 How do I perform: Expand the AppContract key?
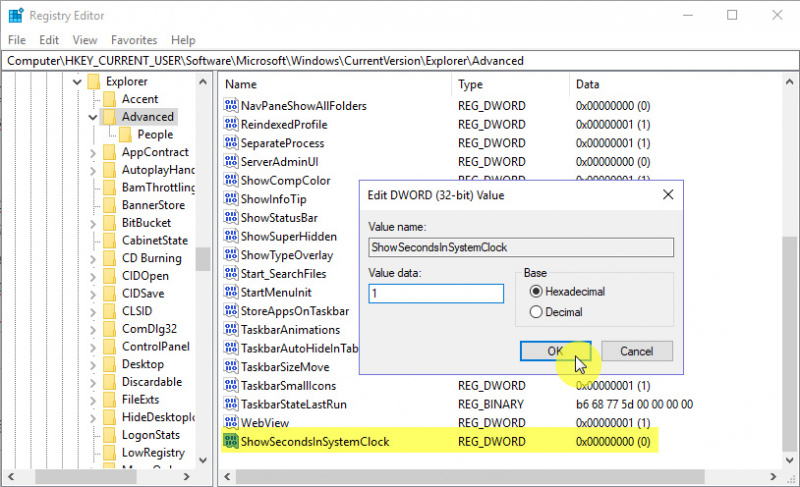click(93, 152)
